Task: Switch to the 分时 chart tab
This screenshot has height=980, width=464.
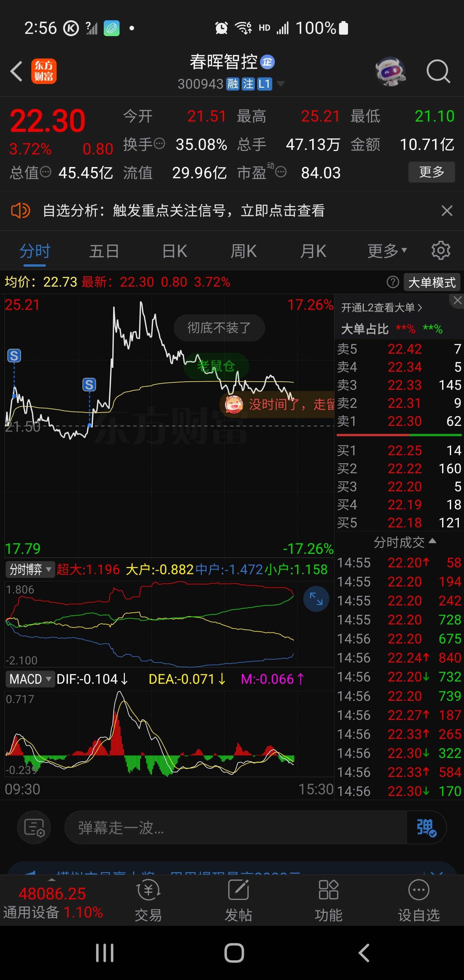Action: point(34,251)
